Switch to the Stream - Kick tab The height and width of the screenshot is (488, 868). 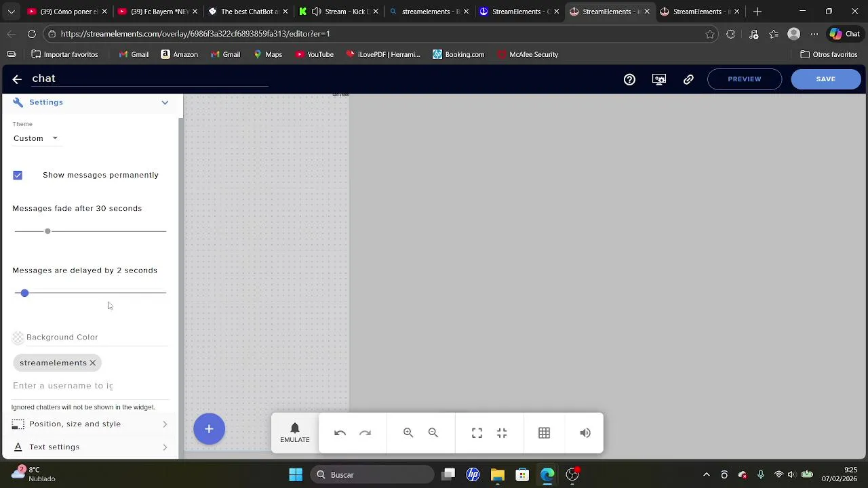pyautogui.click(x=339, y=12)
